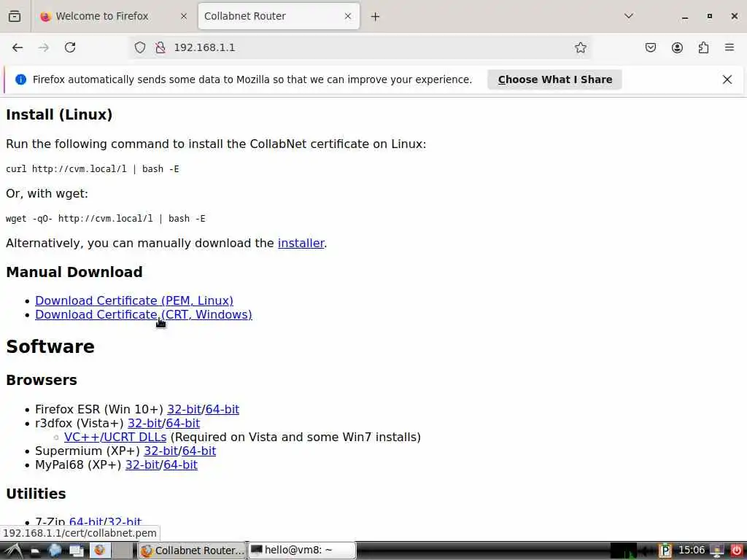The image size is (747, 560).
Task: Download Supermium 64-bit
Action: [x=199, y=451]
